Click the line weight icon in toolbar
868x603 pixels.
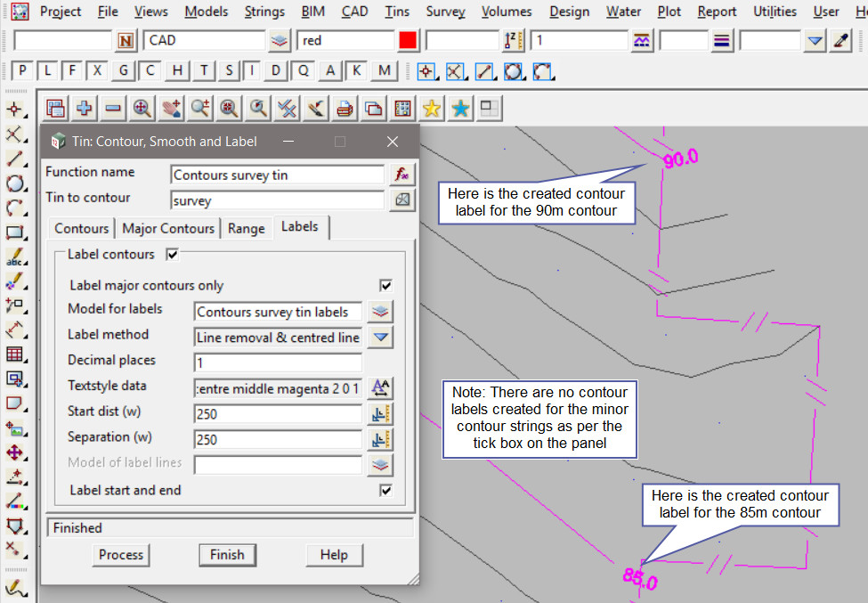click(722, 40)
